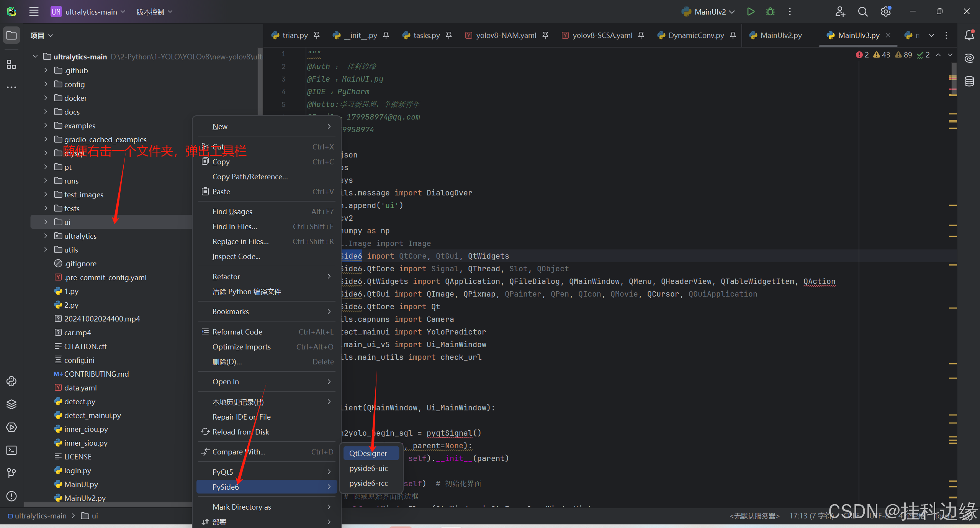Switch to the MainUIv2.py editor tab

coord(781,35)
